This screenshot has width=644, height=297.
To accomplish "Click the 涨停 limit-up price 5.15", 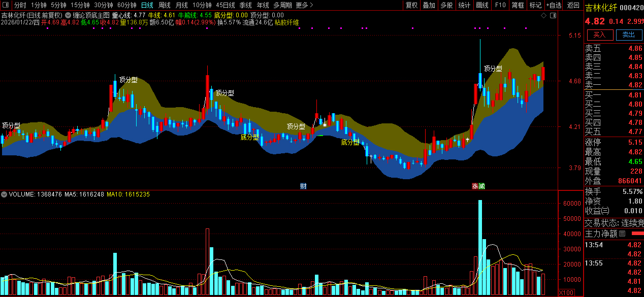I will (x=635, y=142).
